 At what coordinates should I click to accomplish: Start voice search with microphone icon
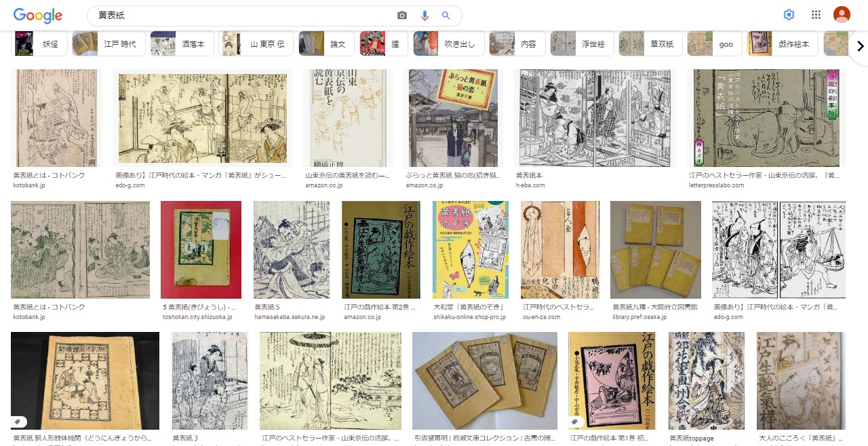(x=425, y=16)
